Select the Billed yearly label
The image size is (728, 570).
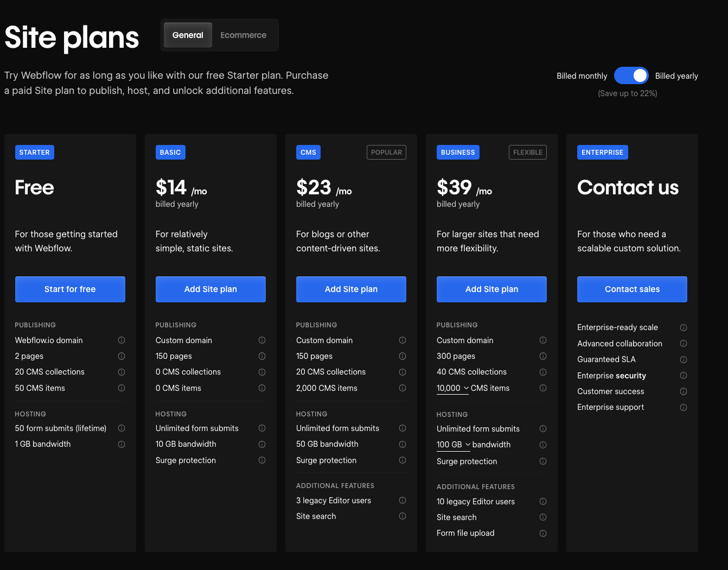[x=676, y=76]
